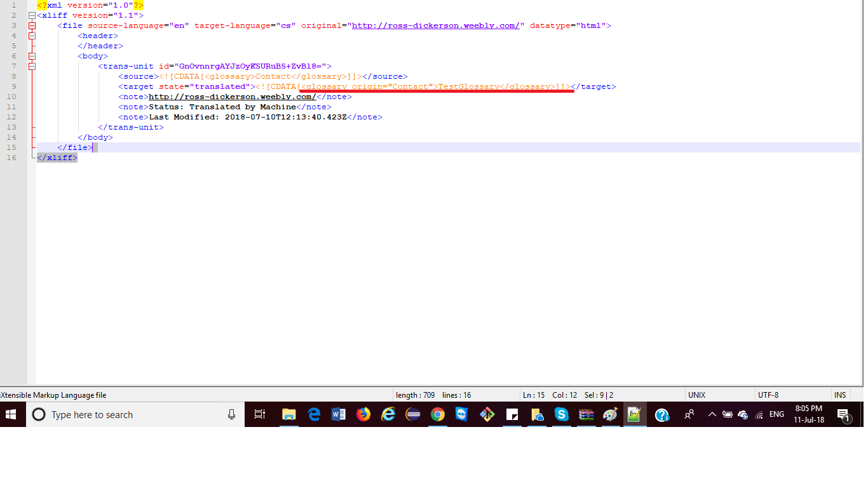Viewport: 868px width, 488px height.
Task: Open Microsoft Edge from taskbar
Action: pos(314,415)
